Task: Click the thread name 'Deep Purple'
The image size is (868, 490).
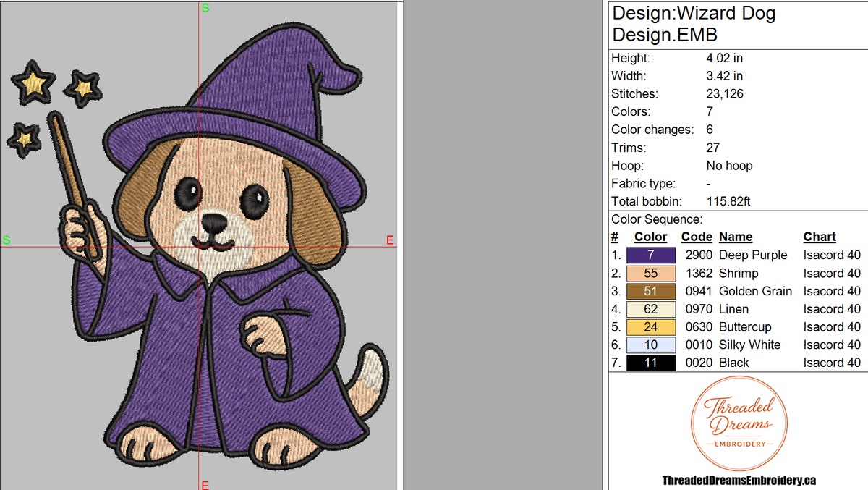Action: (753, 255)
